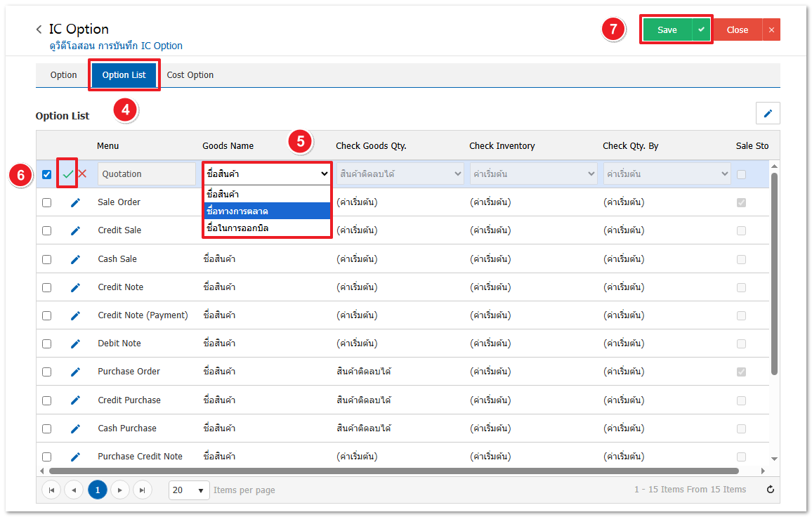Go to the last page of the grid

click(x=143, y=490)
